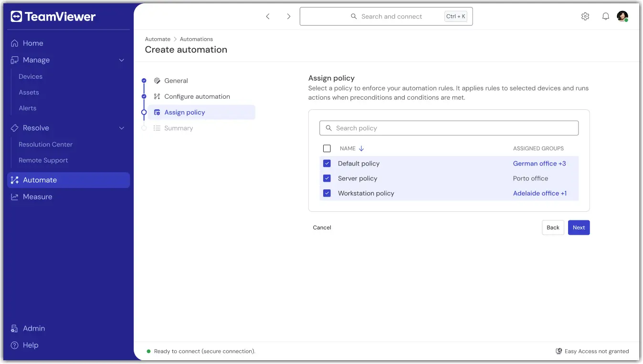The height and width of the screenshot is (364, 643).
Task: Open user profile avatar
Action: [x=622, y=16]
